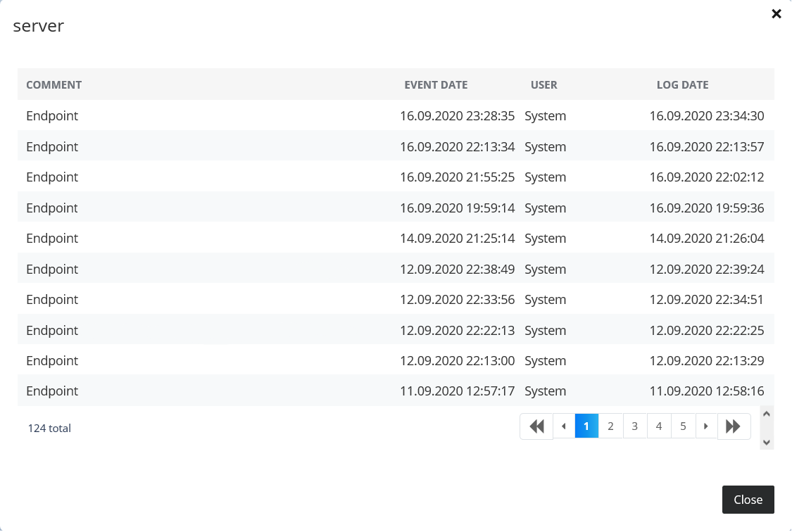Select event date 11.09.2020 12:57:17
Screen dimensions: 792x532
pos(457,391)
